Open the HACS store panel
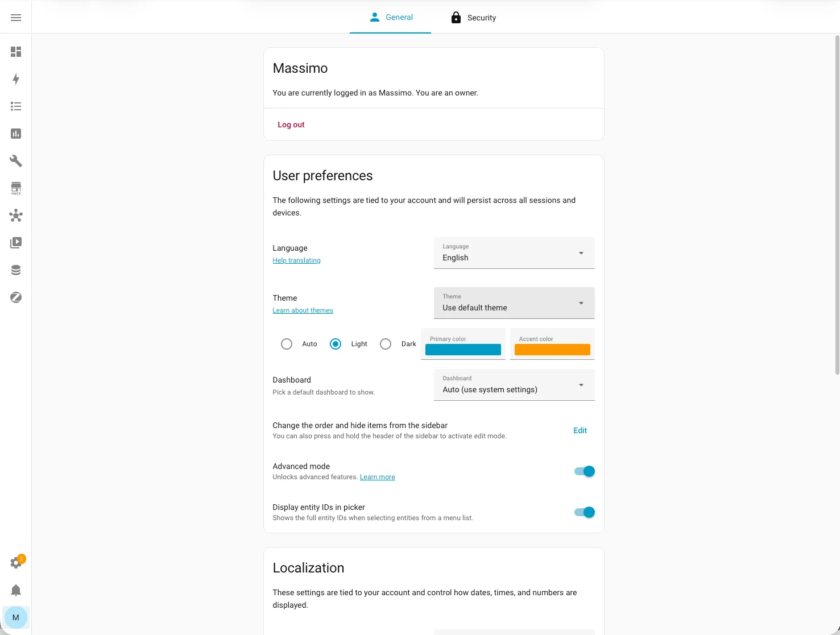This screenshot has height=635, width=840. click(16, 188)
